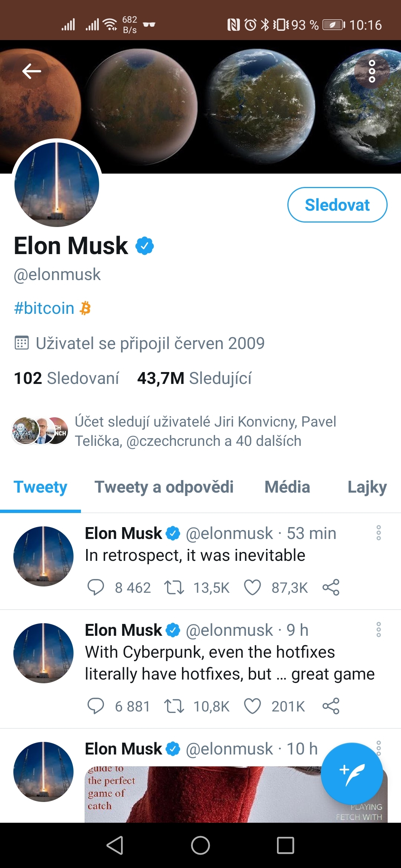Like the Cyberpunk hotfixes tweet
Screen dimensions: 401x868
pyautogui.click(x=252, y=706)
